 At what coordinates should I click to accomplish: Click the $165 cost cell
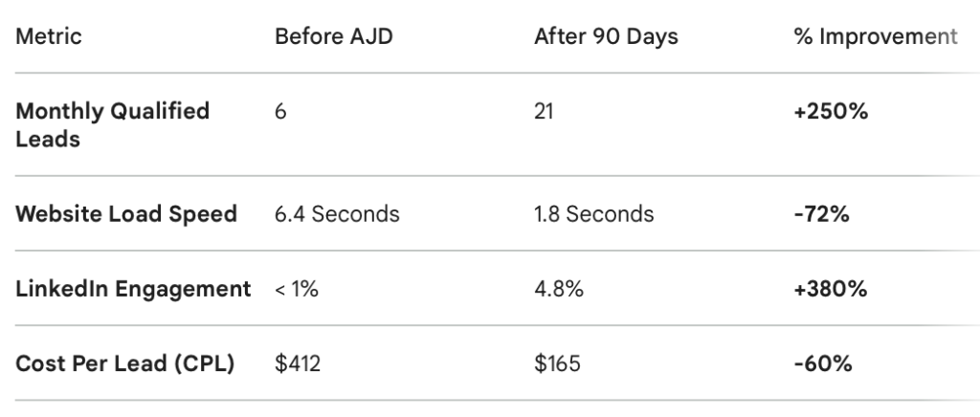point(557,363)
